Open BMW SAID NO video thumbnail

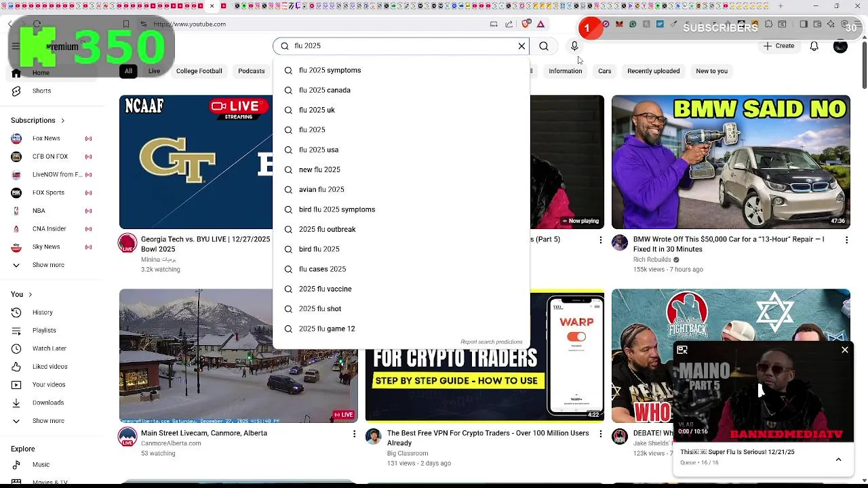pos(730,162)
